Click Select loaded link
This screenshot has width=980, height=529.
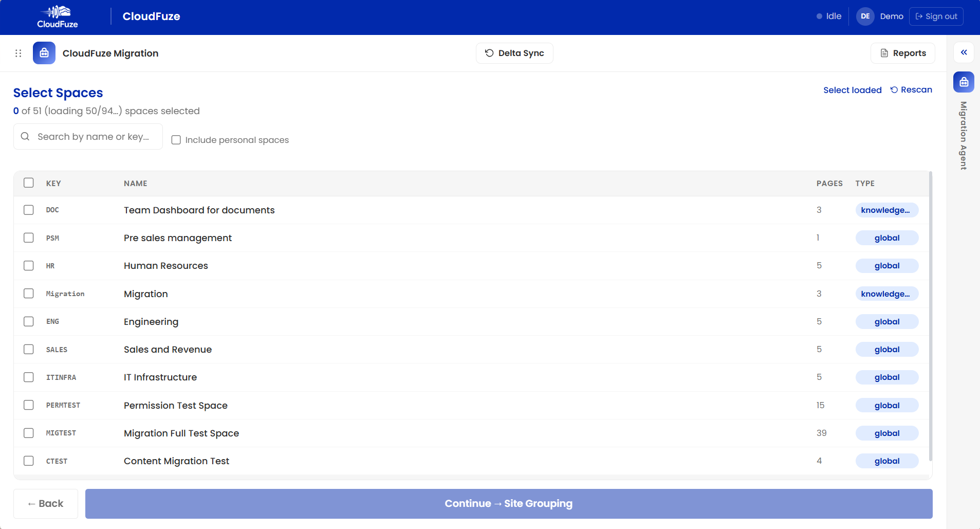(853, 90)
